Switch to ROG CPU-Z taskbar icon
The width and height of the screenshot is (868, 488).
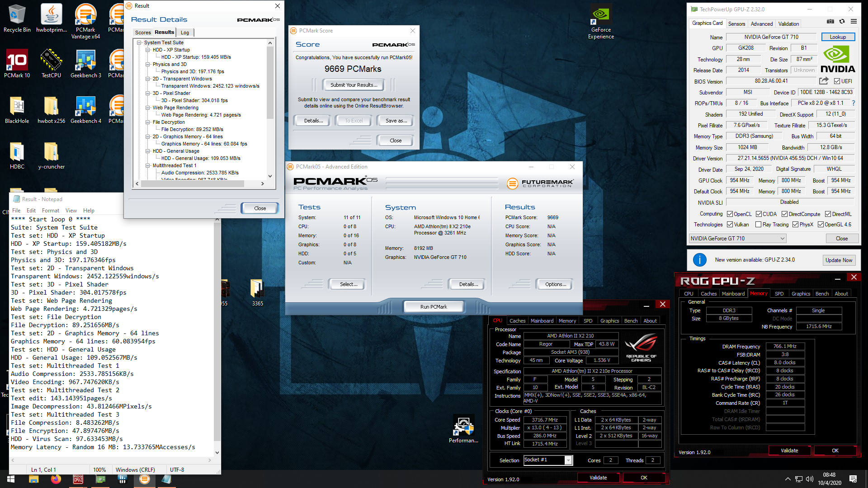pos(78,479)
